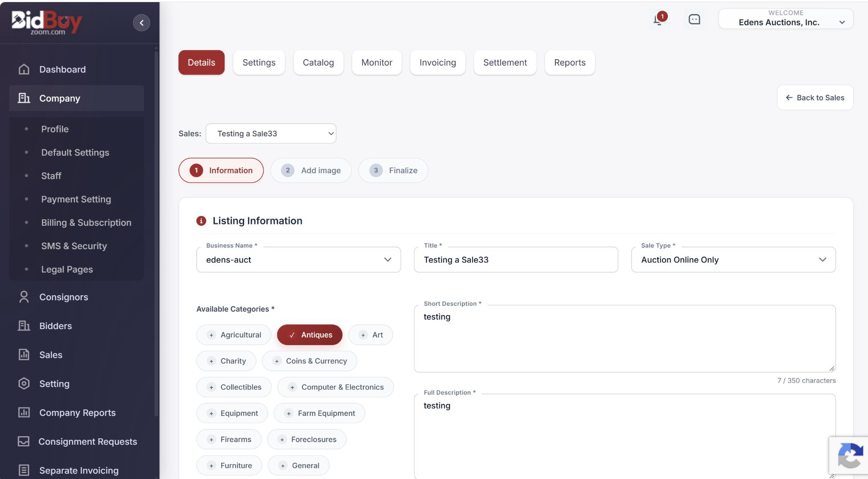Deselect the Antiques category chip
Viewport: 868px width, 479px height.
click(x=309, y=335)
